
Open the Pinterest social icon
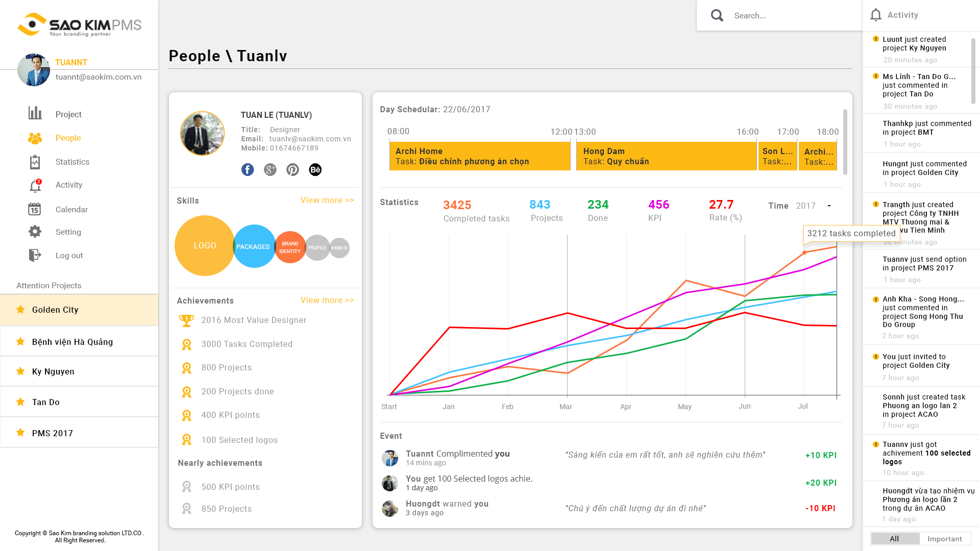(x=292, y=170)
